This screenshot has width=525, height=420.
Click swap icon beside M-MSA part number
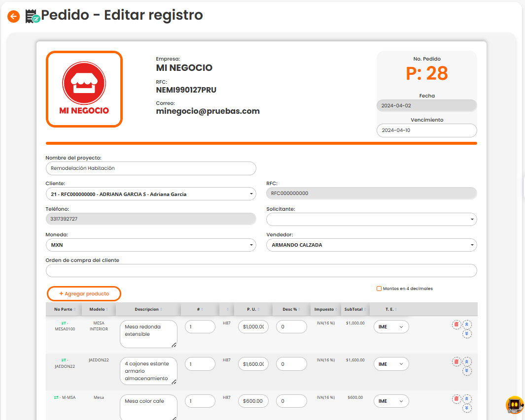(57, 397)
